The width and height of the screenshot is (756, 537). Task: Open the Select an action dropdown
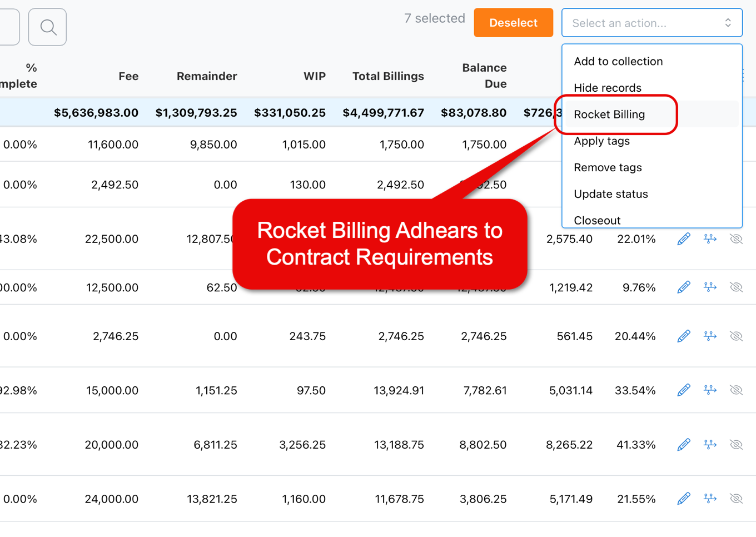tap(651, 23)
